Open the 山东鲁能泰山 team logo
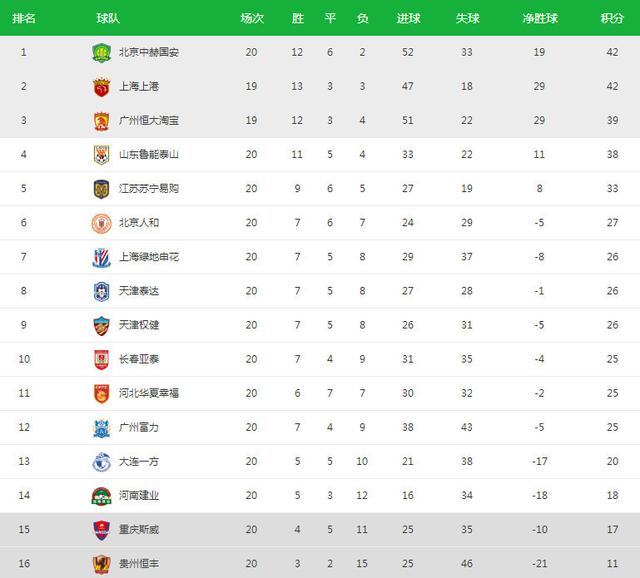Screen dimensions: 640x578 click(101, 155)
